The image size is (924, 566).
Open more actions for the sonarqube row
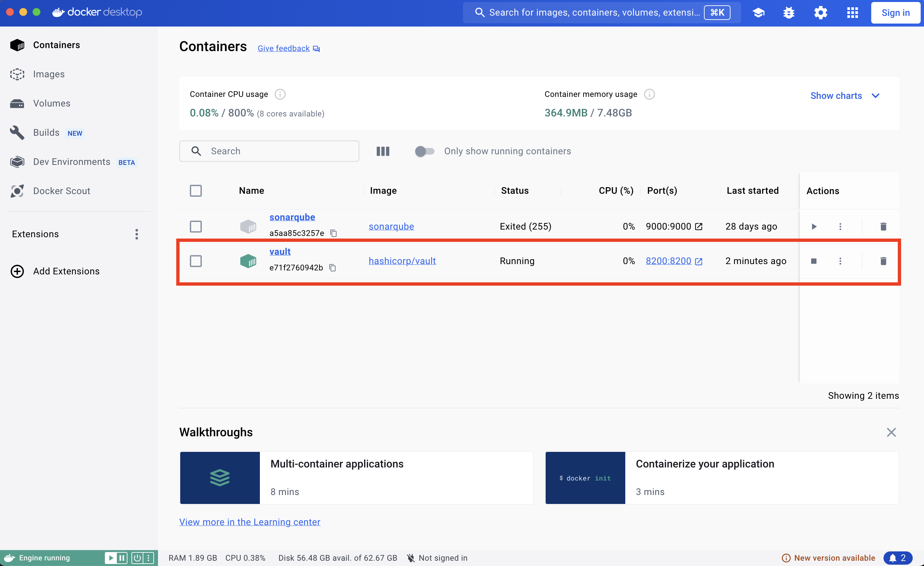840,226
